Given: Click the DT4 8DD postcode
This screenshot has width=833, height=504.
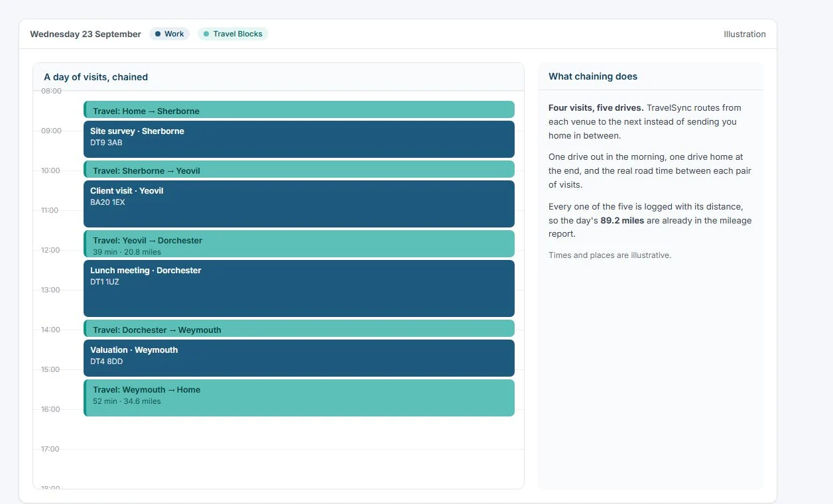Looking at the screenshot, I should click(x=106, y=361).
